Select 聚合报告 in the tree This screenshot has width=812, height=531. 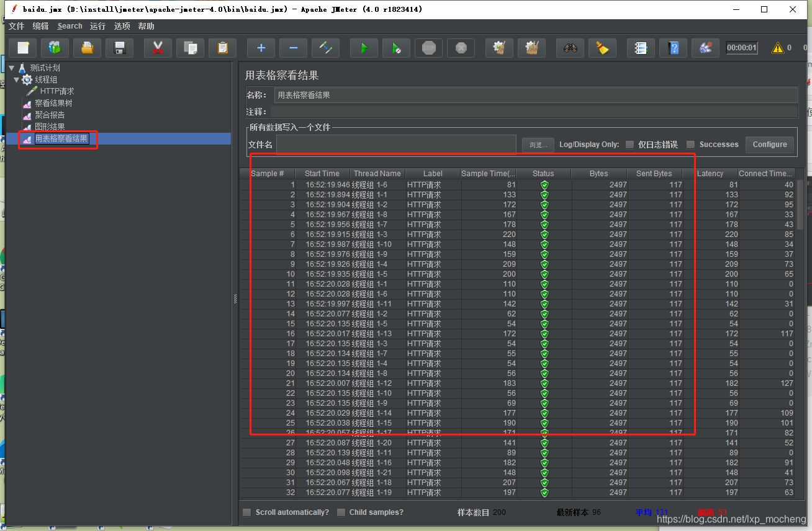coord(50,115)
